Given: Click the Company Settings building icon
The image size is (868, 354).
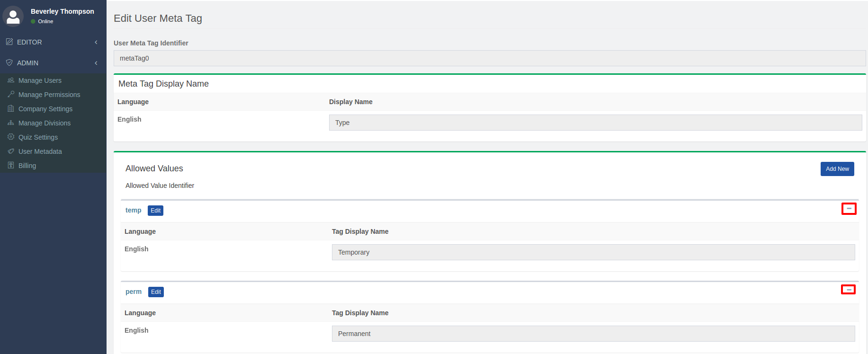Looking at the screenshot, I should click(11, 109).
